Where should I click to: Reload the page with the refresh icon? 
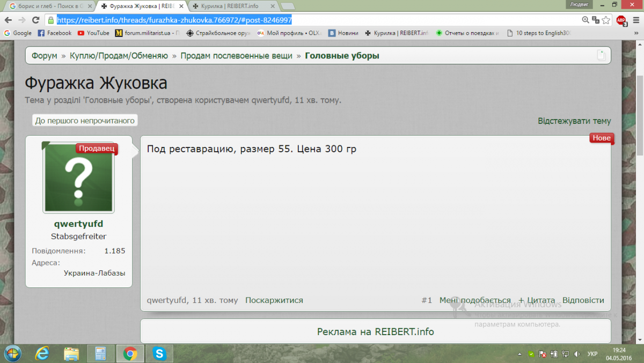tap(35, 20)
